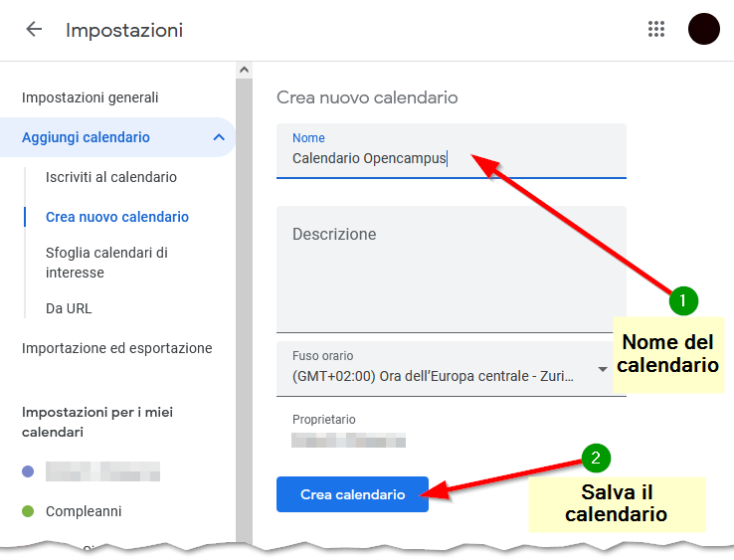Focus the Descrizione text area
Image resolution: width=734 pixels, height=560 pixels.
451,269
